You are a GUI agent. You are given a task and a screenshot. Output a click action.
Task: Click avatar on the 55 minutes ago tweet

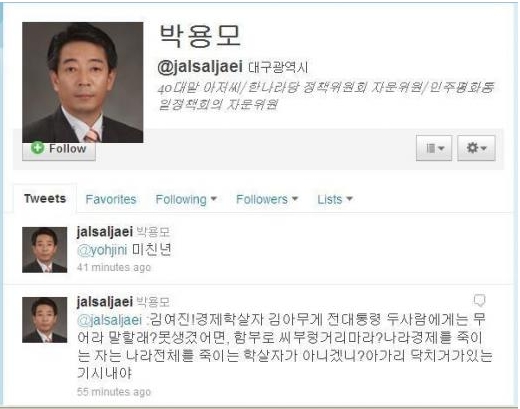(x=44, y=320)
